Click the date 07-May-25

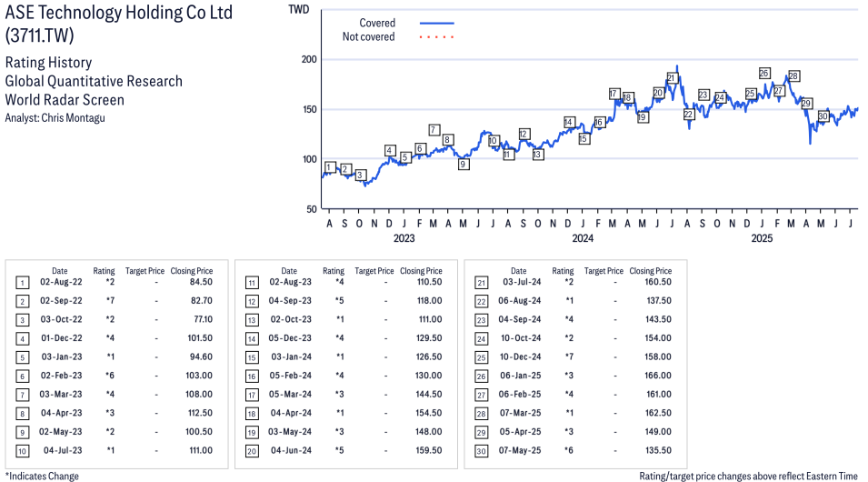point(520,450)
